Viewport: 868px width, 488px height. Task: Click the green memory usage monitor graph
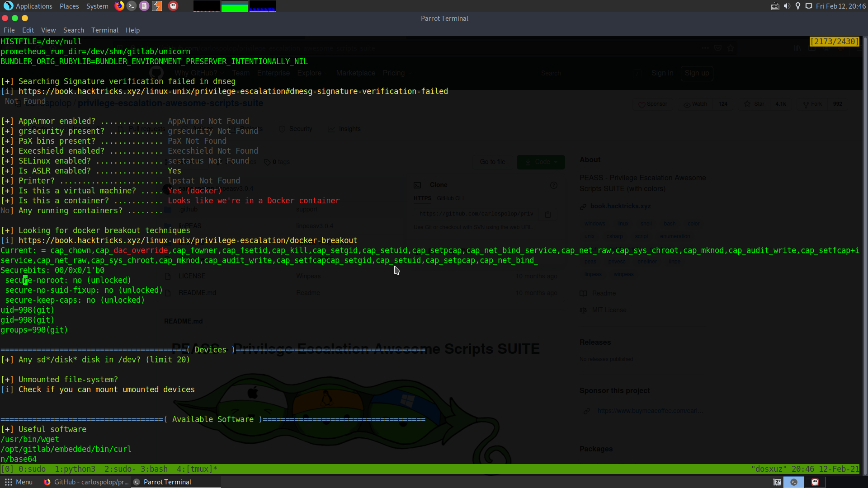(234, 6)
